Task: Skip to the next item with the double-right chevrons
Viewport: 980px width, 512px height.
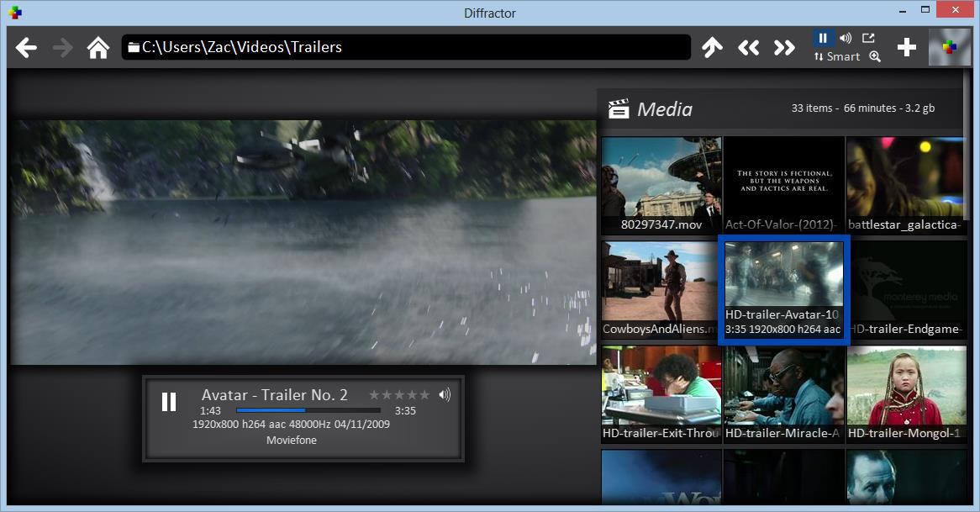Action: pos(784,47)
